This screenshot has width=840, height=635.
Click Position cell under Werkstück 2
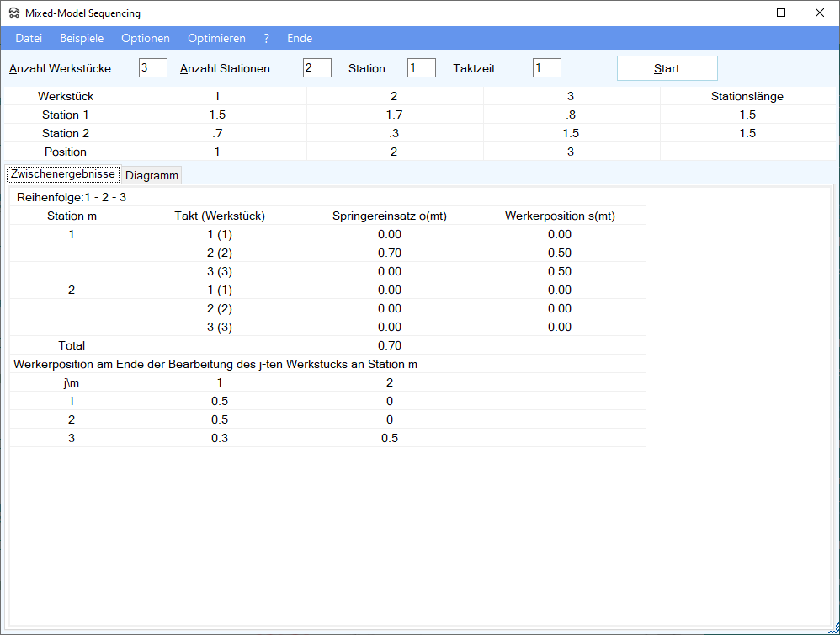point(394,152)
